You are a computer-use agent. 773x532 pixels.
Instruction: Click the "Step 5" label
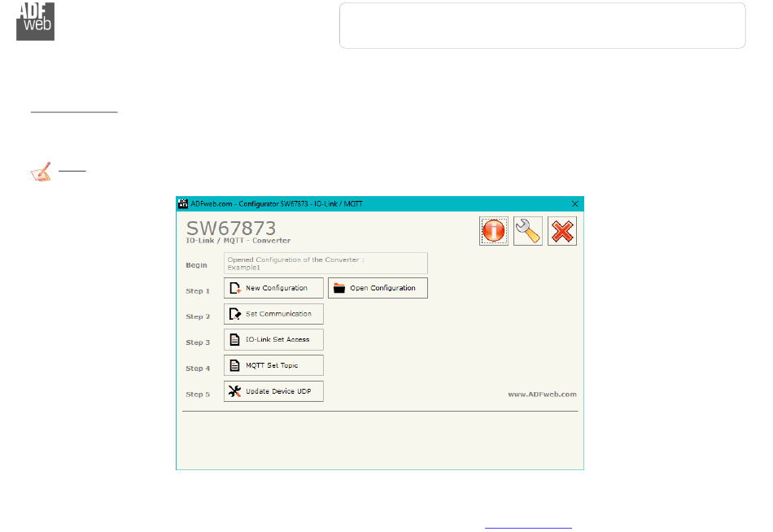pos(198,395)
